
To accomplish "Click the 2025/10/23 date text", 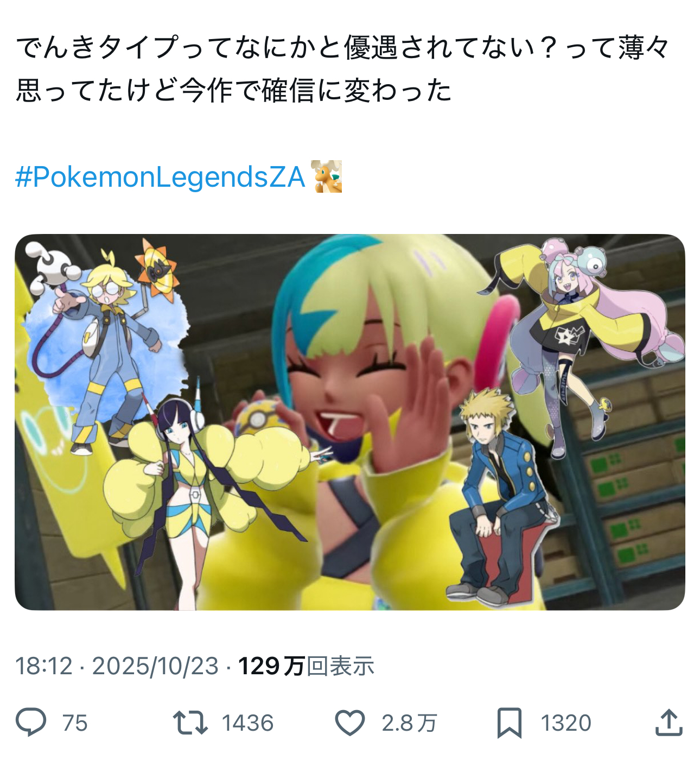I will coord(155,666).
